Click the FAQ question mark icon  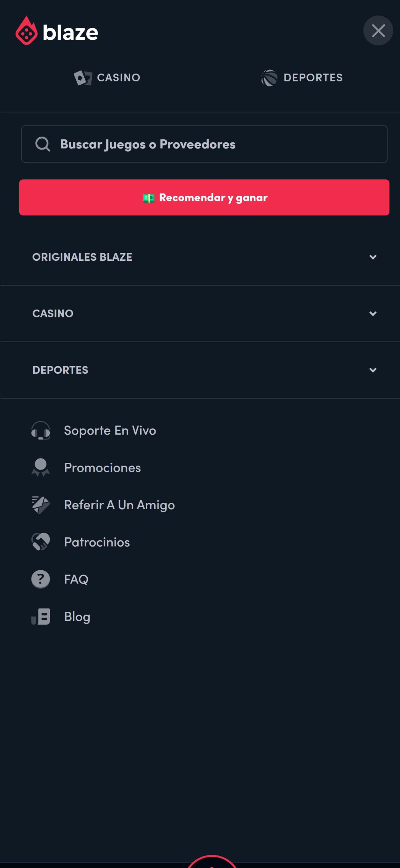[x=41, y=579]
